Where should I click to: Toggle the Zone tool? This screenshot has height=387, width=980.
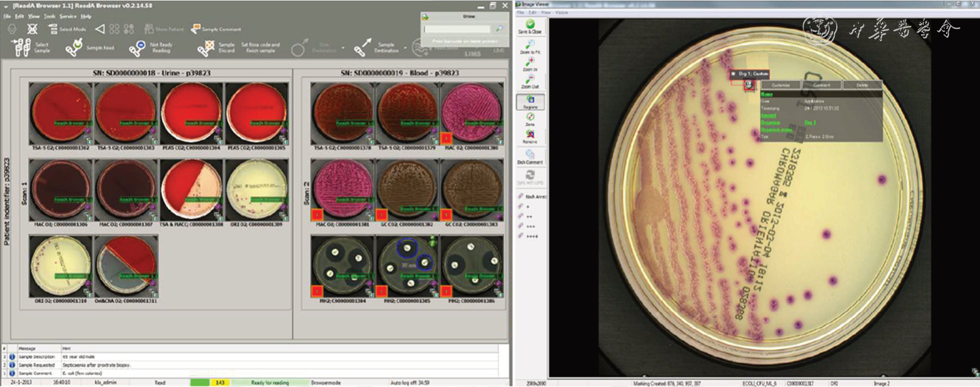pos(530,119)
